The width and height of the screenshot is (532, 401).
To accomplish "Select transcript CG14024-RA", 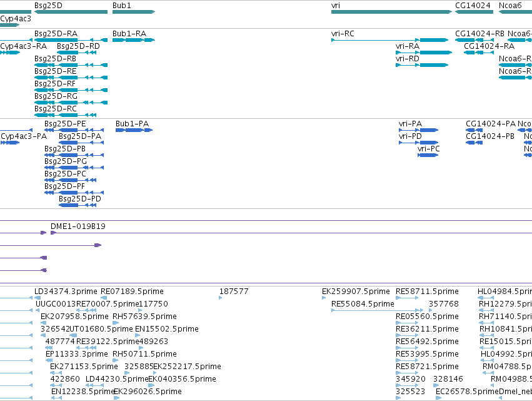I will [478, 53].
